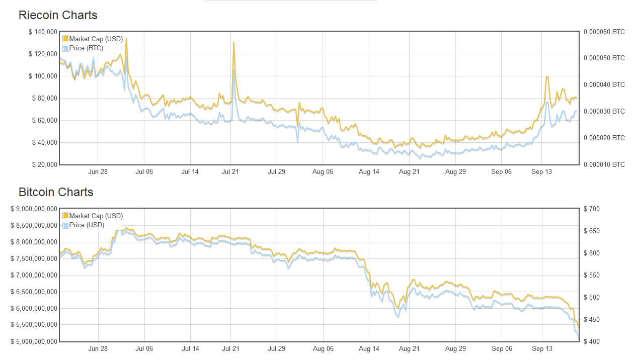
Task: Click the '$ 5,500,000,000' Bitcoin axis label
Action: tap(34, 325)
